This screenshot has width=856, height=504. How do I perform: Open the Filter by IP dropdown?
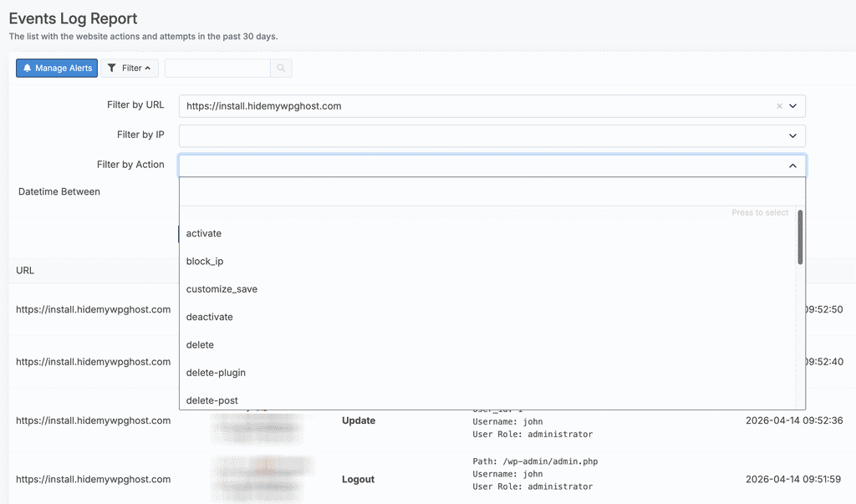(492, 136)
